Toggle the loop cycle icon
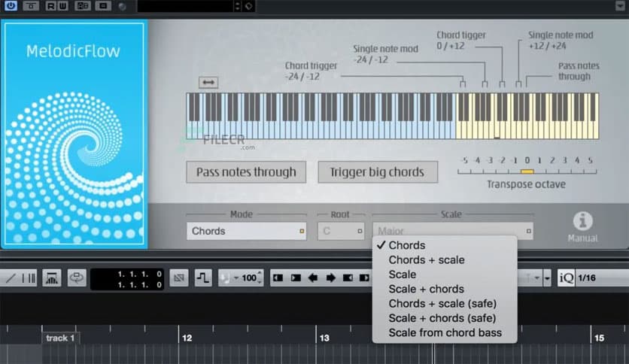This screenshot has height=364, width=629. tap(77, 278)
